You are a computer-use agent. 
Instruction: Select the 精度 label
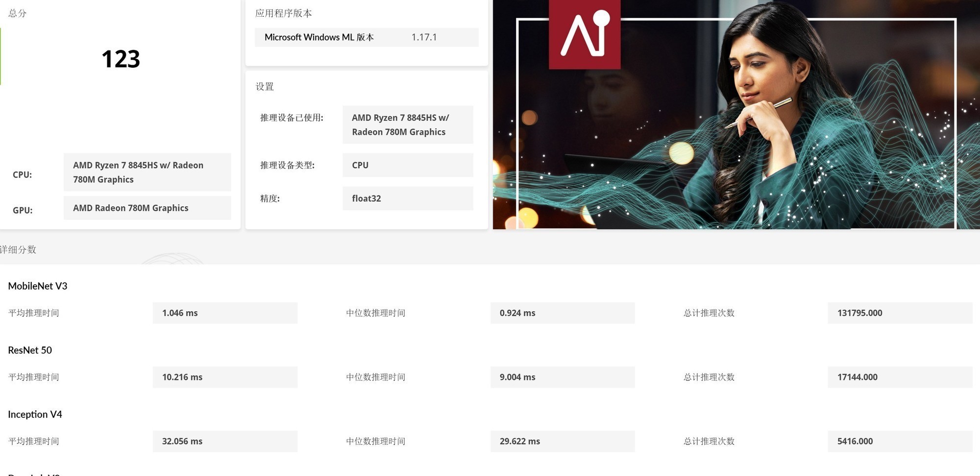pyautogui.click(x=269, y=199)
